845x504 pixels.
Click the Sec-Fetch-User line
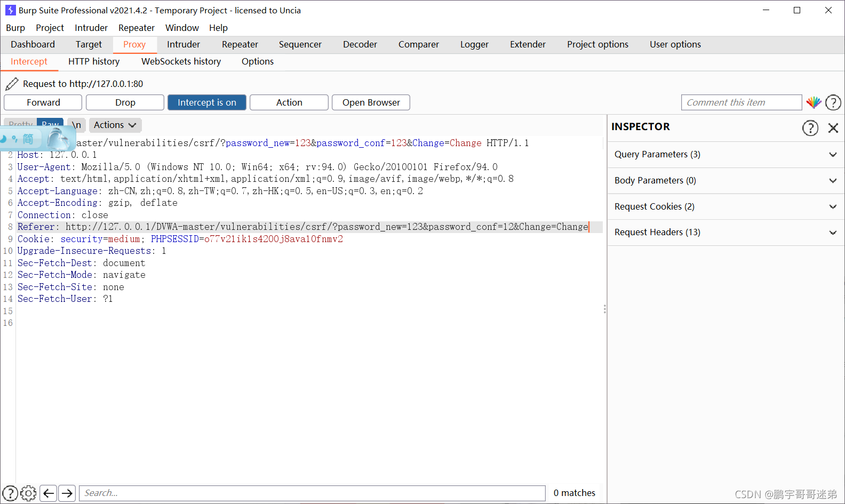coord(65,299)
